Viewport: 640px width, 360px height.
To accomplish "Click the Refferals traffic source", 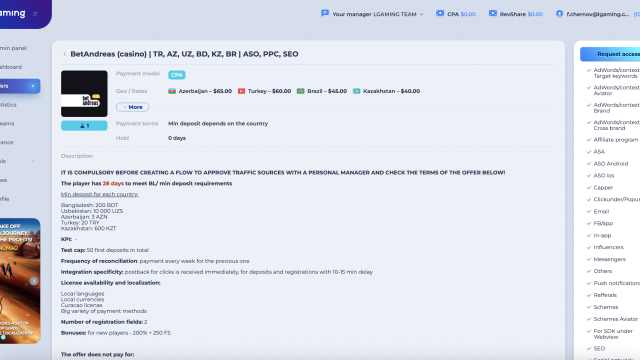I will (605, 295).
